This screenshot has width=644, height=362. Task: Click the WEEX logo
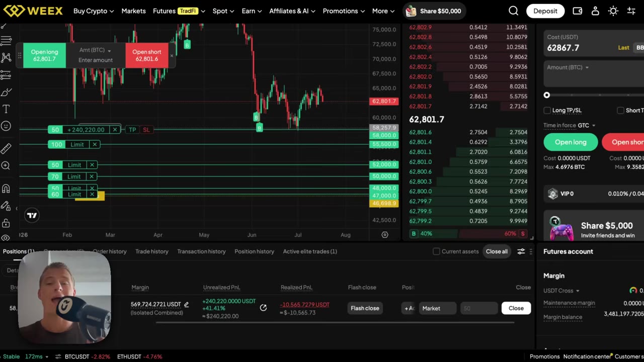[33, 11]
